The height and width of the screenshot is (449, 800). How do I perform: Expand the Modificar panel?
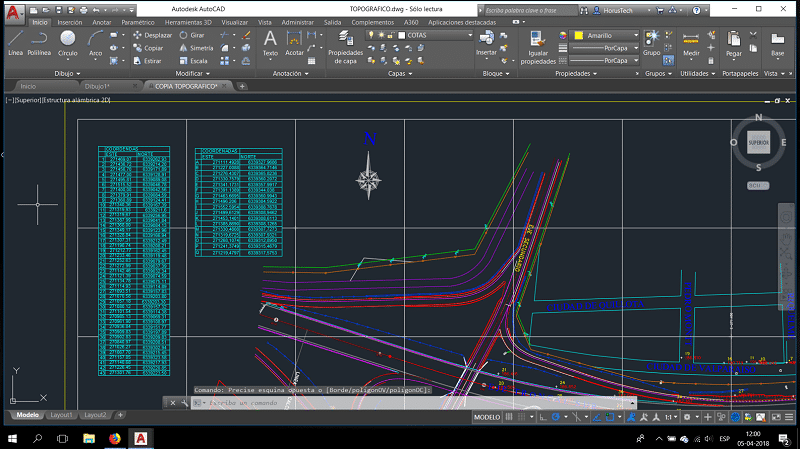pyautogui.click(x=192, y=73)
